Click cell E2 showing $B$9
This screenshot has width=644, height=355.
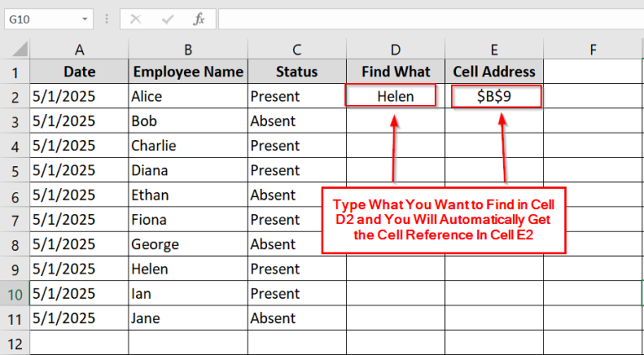point(495,97)
